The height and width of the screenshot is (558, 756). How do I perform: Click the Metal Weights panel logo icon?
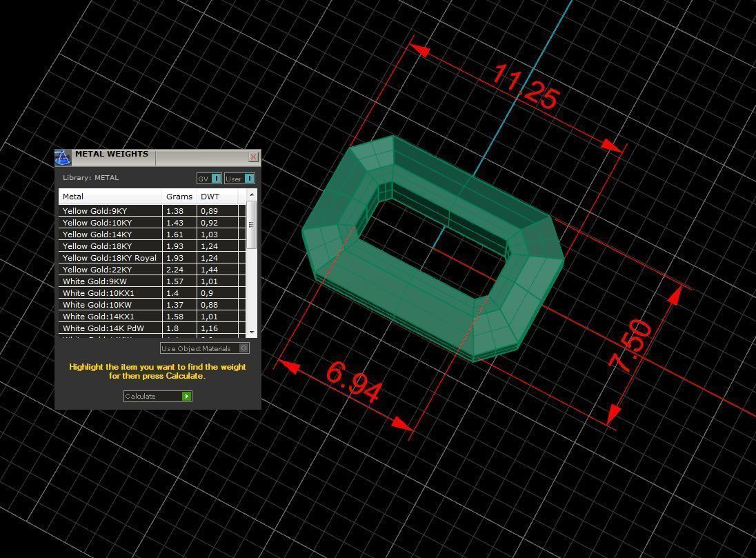[x=63, y=157]
